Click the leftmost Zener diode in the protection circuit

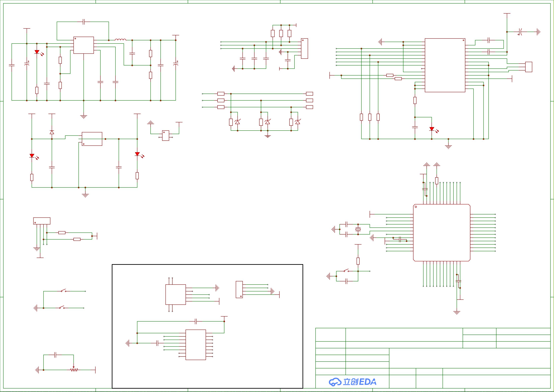tap(238, 122)
